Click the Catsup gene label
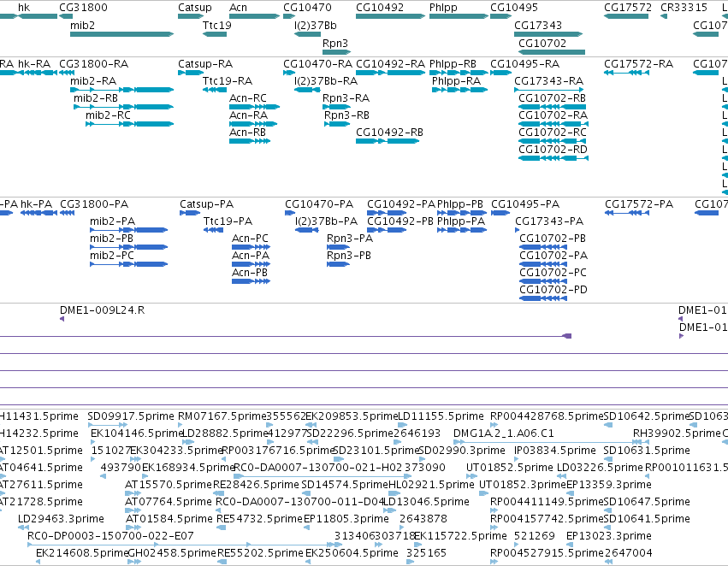The image size is (728, 566). pyautogui.click(x=194, y=8)
